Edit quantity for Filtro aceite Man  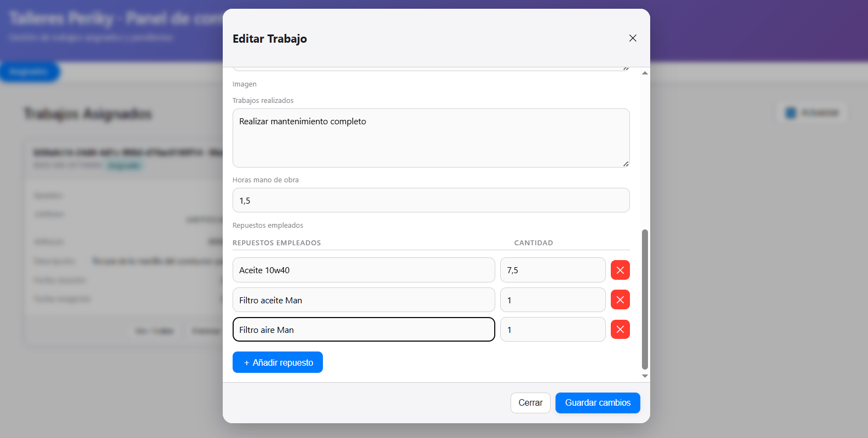coord(552,300)
